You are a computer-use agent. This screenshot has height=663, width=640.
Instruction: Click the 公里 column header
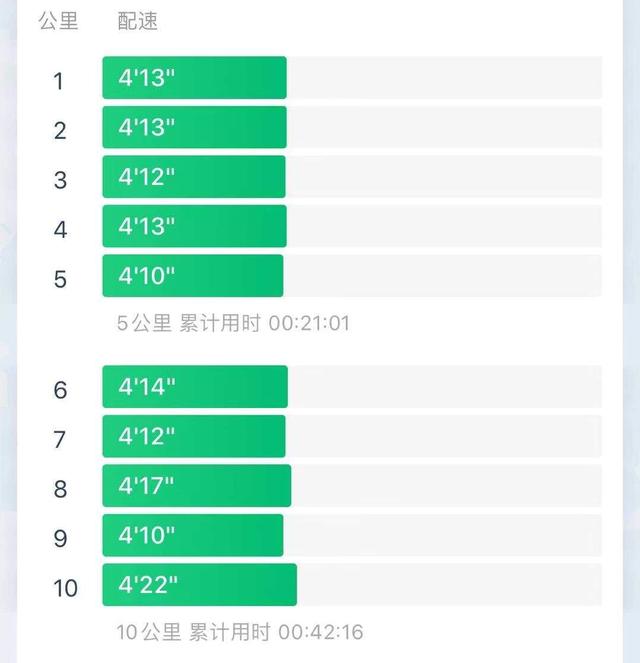click(x=58, y=21)
